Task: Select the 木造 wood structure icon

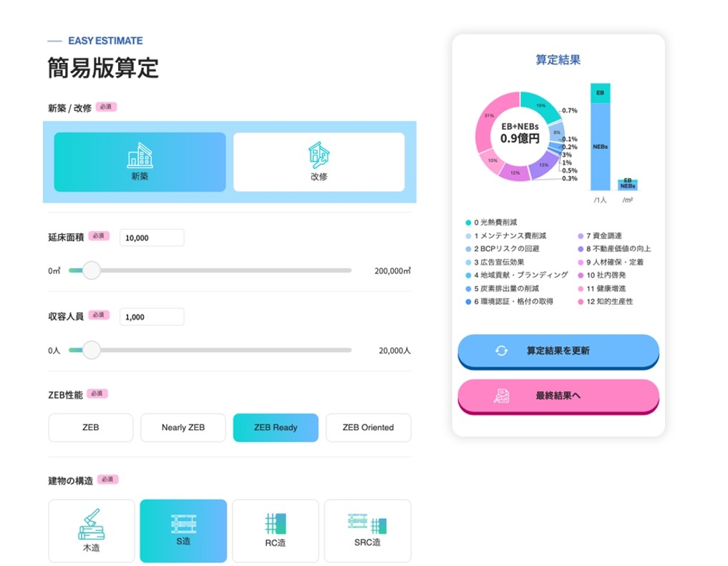Action: (x=91, y=526)
